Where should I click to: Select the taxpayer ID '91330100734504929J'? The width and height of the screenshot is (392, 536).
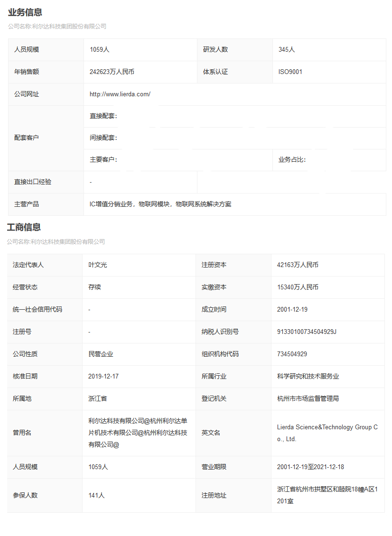tap(307, 332)
